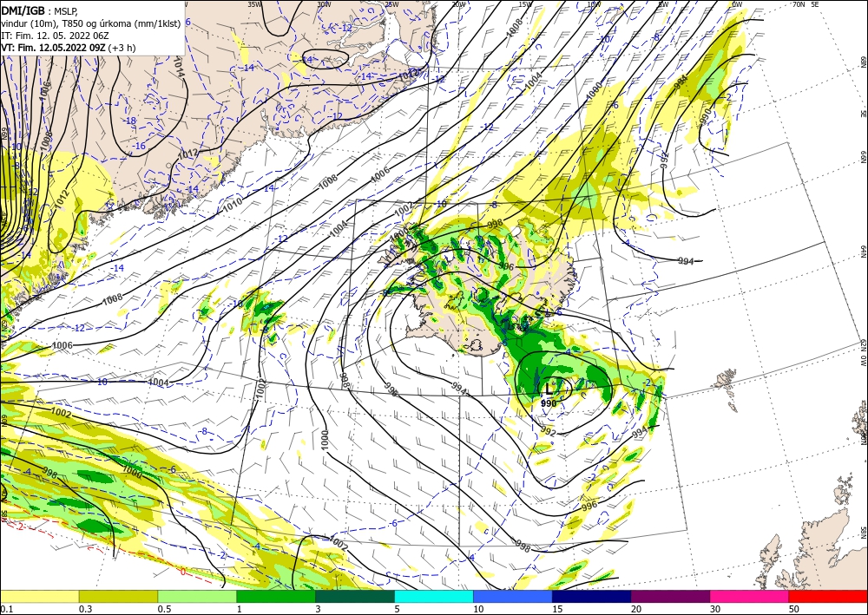The width and height of the screenshot is (868, 615).
Task: Click the bold "990" label under the L
Action: [x=549, y=403]
